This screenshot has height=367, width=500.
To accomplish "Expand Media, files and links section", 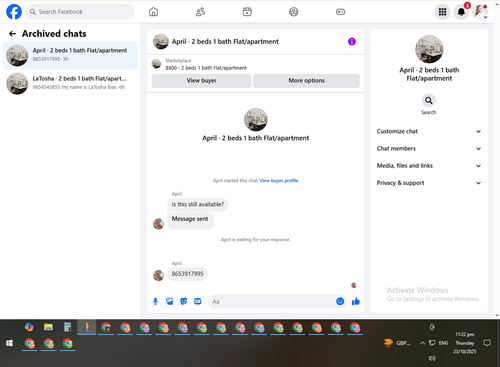I will 429,166.
